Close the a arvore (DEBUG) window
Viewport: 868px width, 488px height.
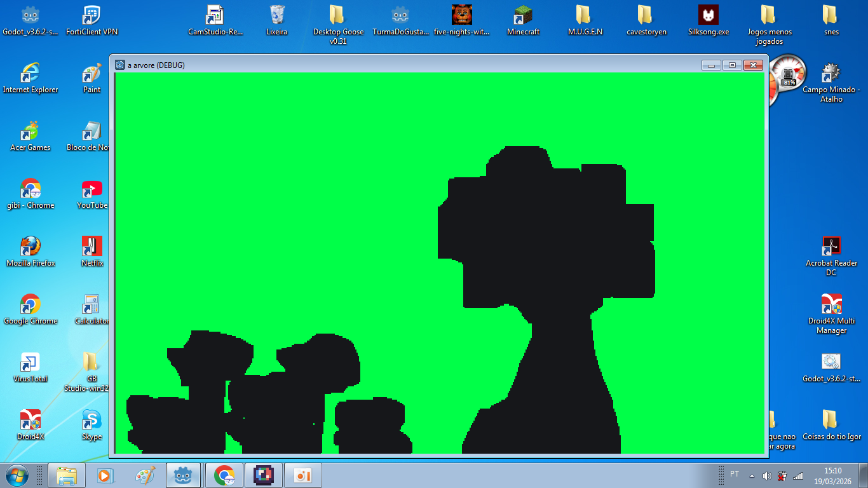point(753,65)
